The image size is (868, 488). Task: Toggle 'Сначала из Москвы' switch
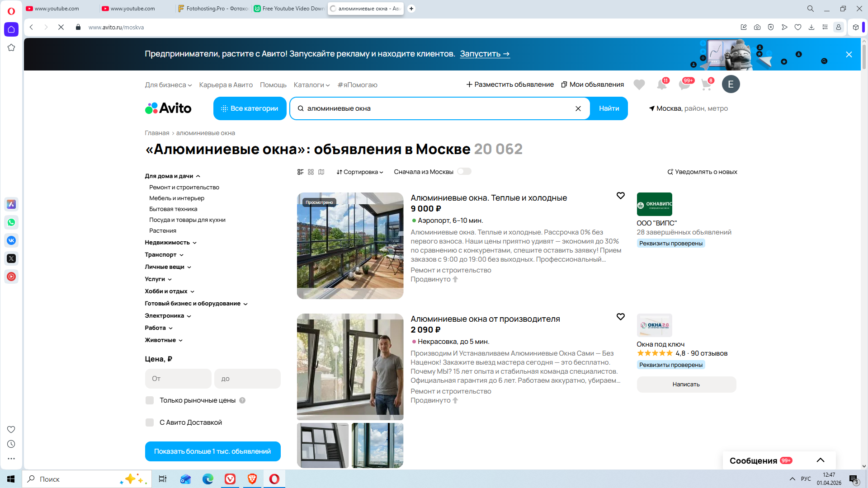pos(464,172)
